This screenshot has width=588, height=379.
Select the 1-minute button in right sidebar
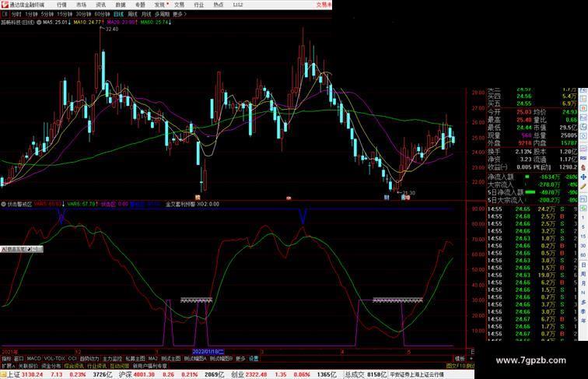tap(583, 218)
